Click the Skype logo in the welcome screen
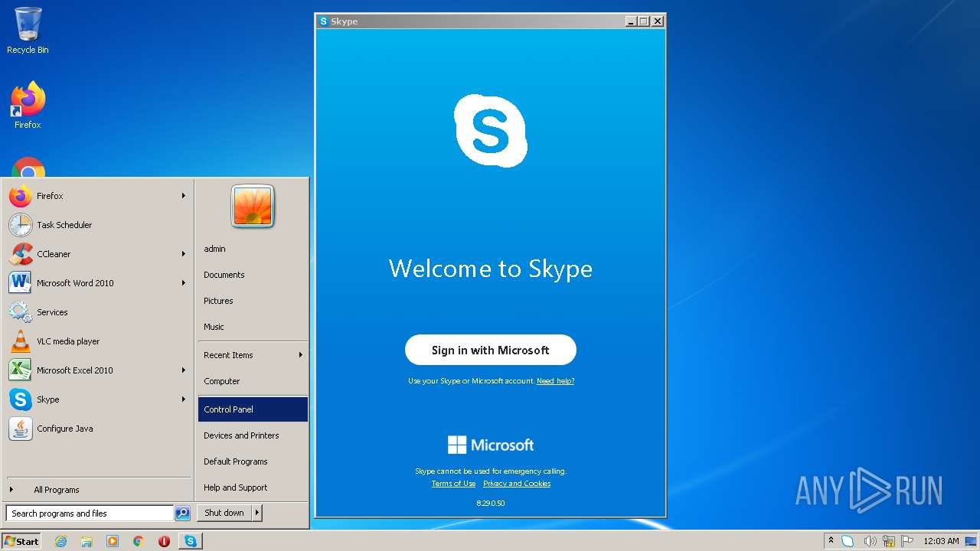The height and width of the screenshot is (551, 980). (491, 131)
